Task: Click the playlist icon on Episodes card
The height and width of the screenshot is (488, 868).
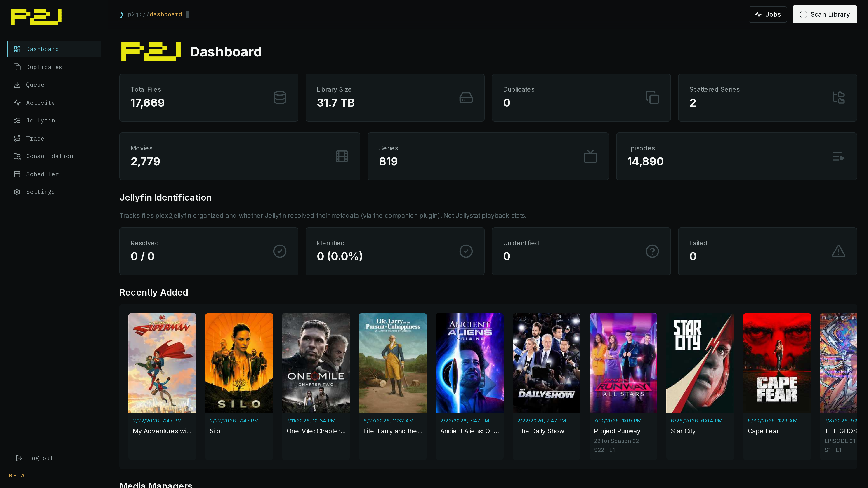Action: point(838,156)
